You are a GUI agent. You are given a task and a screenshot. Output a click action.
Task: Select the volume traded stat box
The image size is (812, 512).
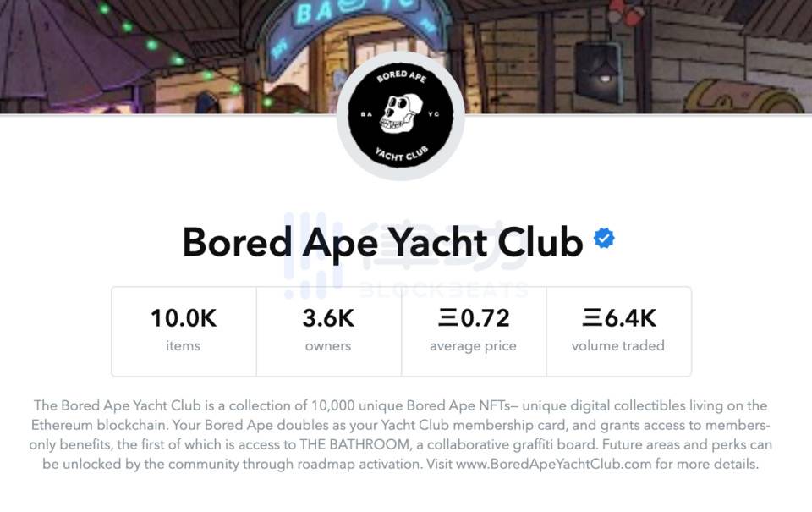[x=618, y=330]
